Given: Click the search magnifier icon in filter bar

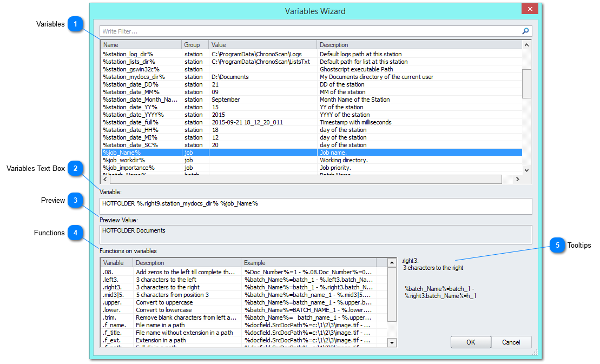Looking at the screenshot, I should tap(524, 31).
